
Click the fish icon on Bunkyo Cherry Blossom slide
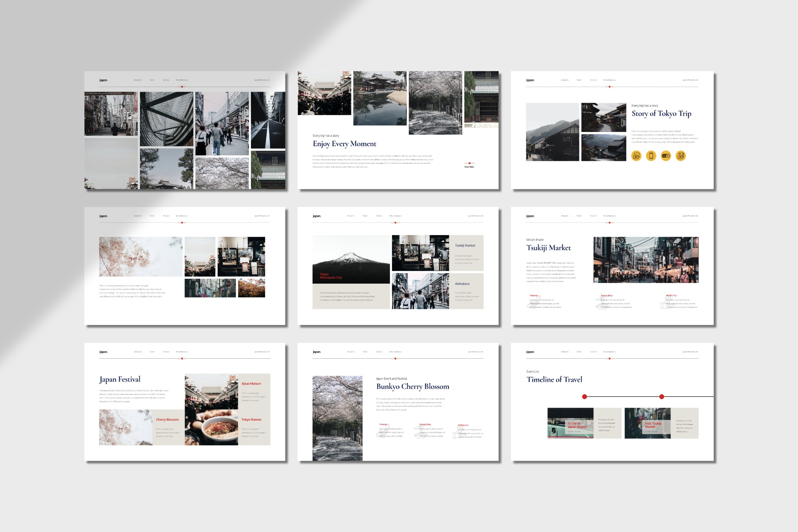coord(382,431)
